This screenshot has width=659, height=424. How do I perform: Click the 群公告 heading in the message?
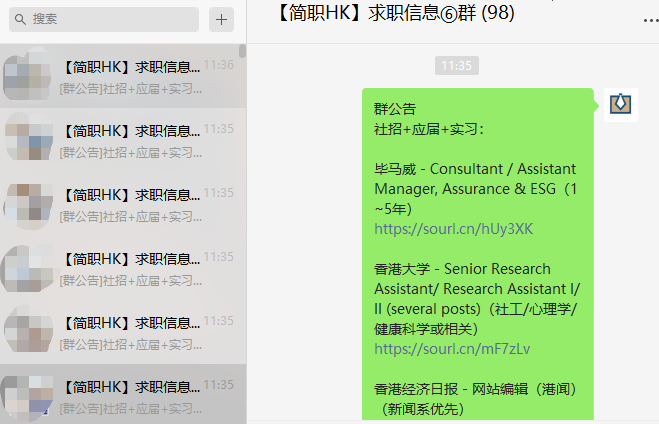coord(395,109)
